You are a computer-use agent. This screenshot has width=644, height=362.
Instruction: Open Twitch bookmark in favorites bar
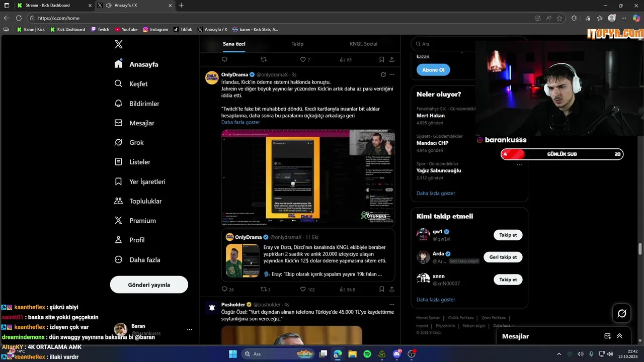[100, 30]
